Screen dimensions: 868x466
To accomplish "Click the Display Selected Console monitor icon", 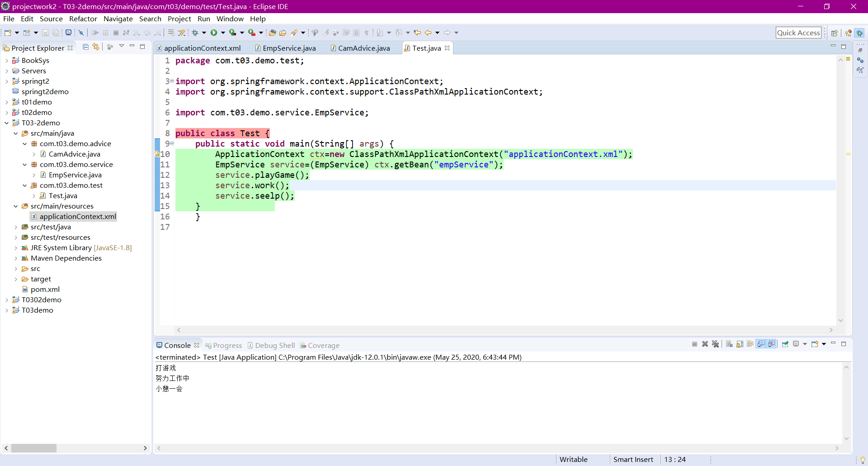I will coord(796,344).
